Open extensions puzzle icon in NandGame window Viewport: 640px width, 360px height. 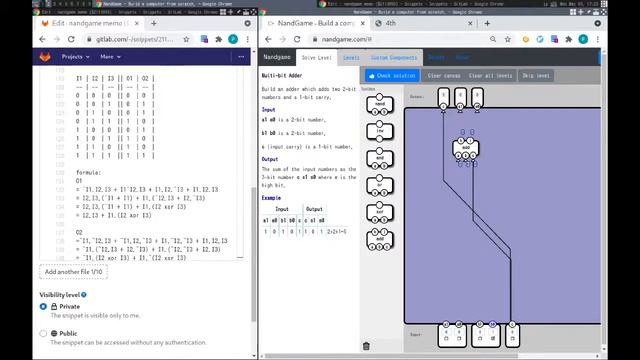(x=569, y=39)
